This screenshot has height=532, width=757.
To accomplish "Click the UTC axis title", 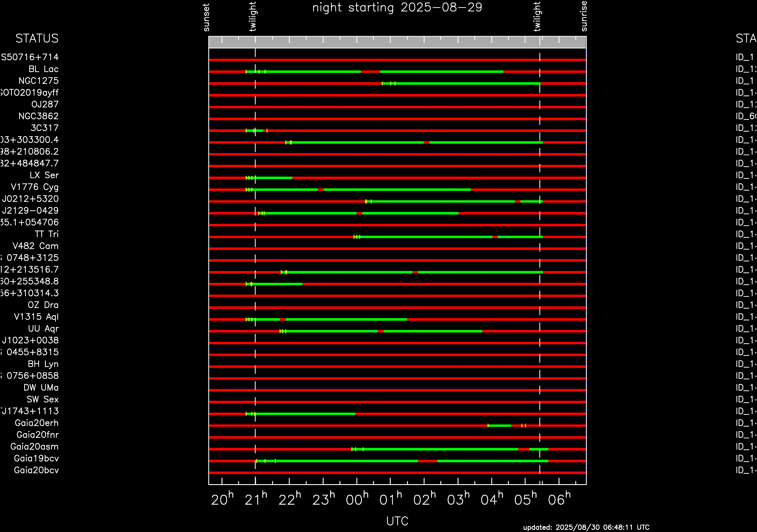I will 397,521.
